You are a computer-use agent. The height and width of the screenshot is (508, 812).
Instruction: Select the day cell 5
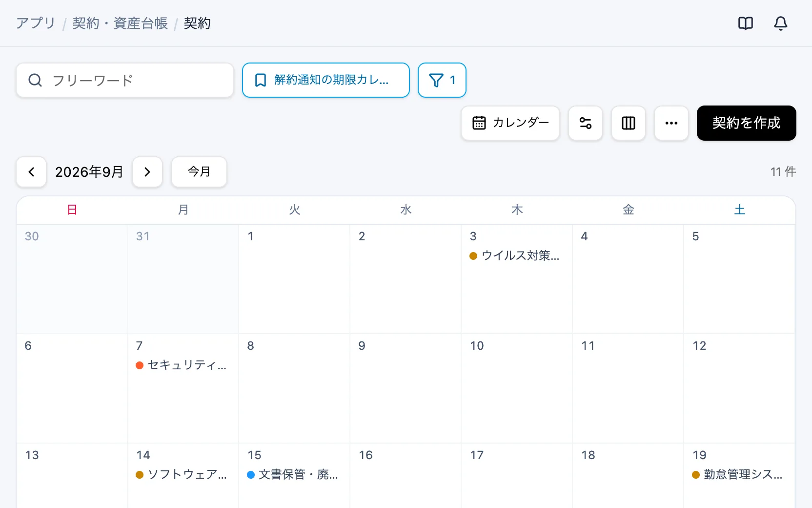point(739,279)
